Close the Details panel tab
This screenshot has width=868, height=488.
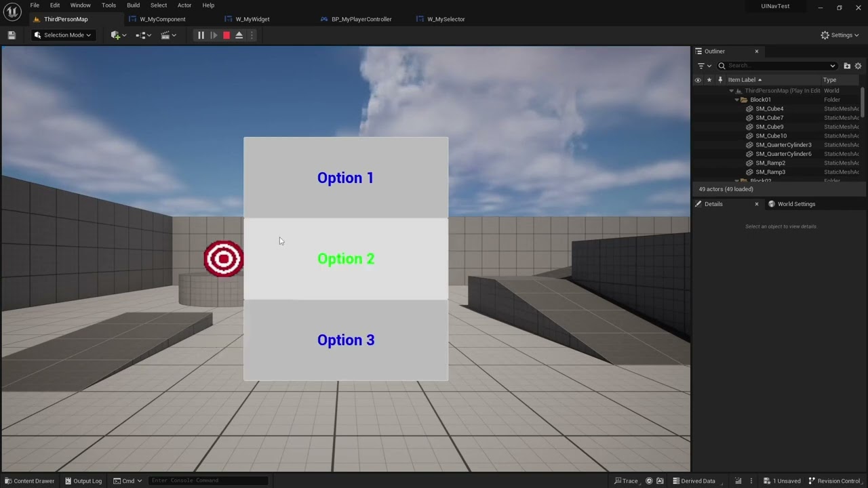[x=757, y=204]
